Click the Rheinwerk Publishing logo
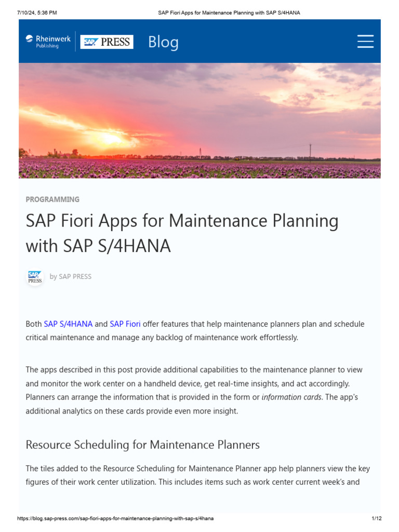This screenshot has height=532, width=399. (x=48, y=42)
